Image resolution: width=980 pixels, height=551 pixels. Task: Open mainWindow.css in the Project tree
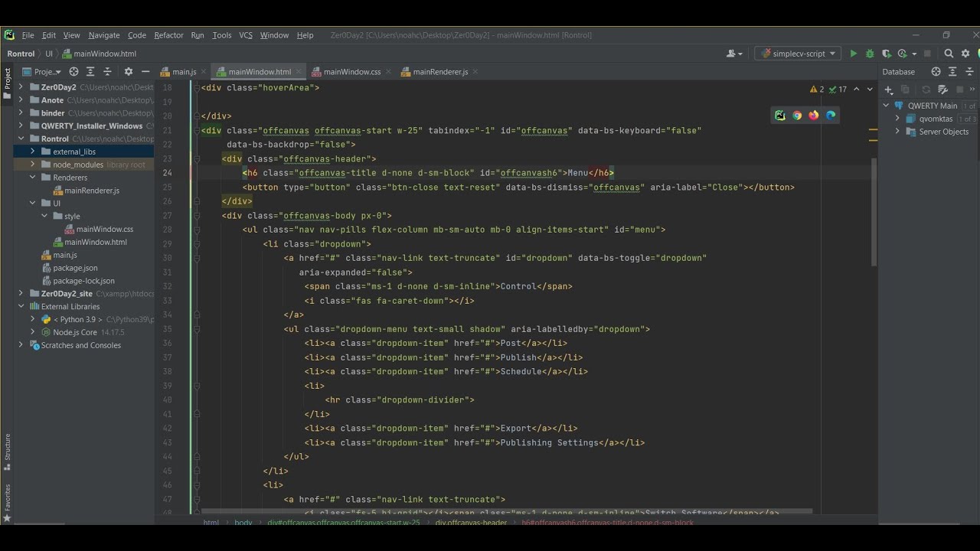point(104,229)
